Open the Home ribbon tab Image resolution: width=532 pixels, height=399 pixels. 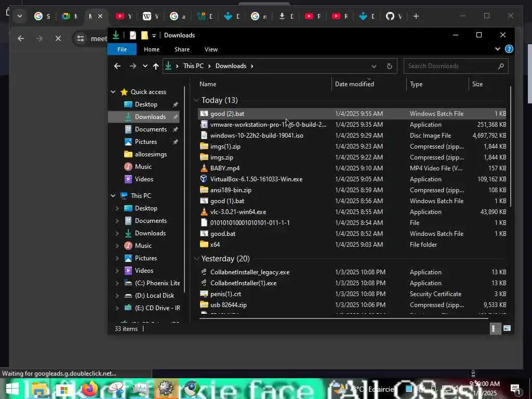click(x=151, y=49)
